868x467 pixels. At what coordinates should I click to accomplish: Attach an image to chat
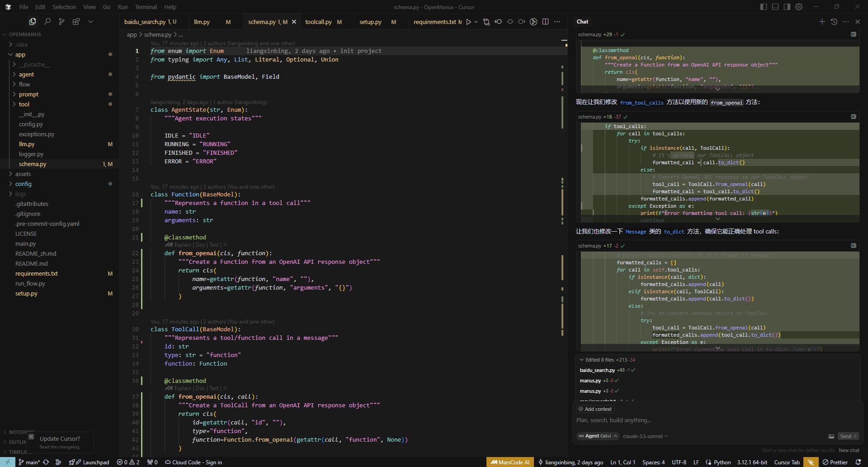tap(831, 436)
